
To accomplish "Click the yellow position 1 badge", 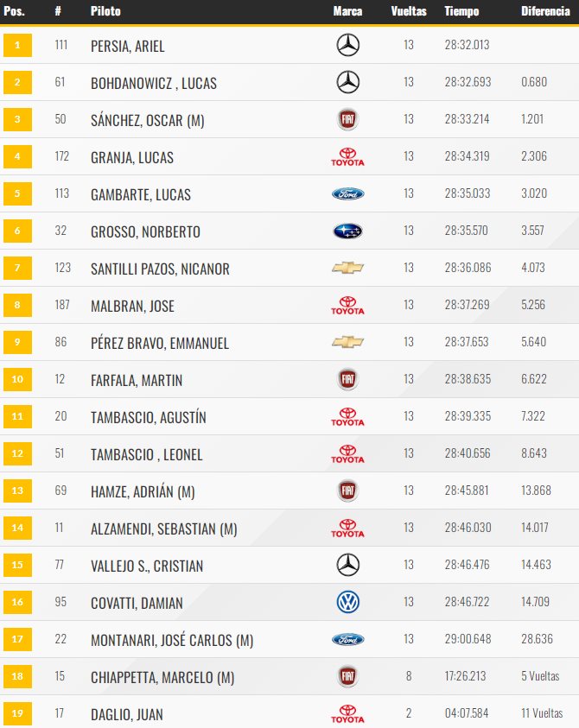I will tap(17, 45).
